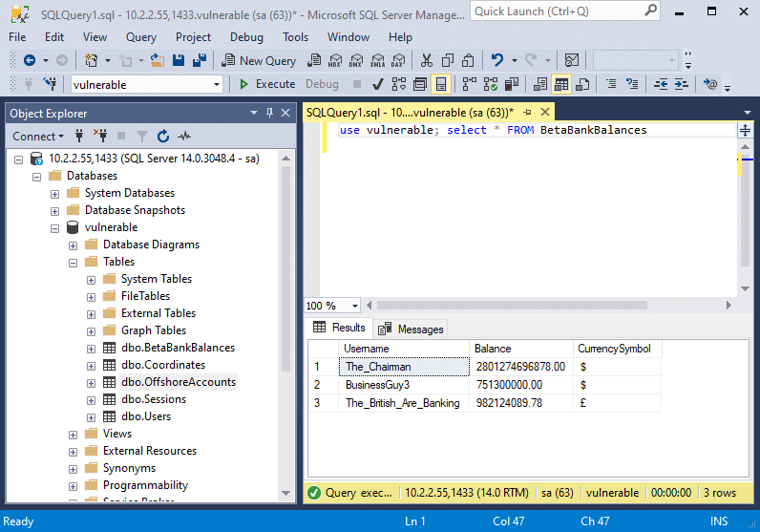Click the Copy icon
The height and width of the screenshot is (532, 760).
448,60
